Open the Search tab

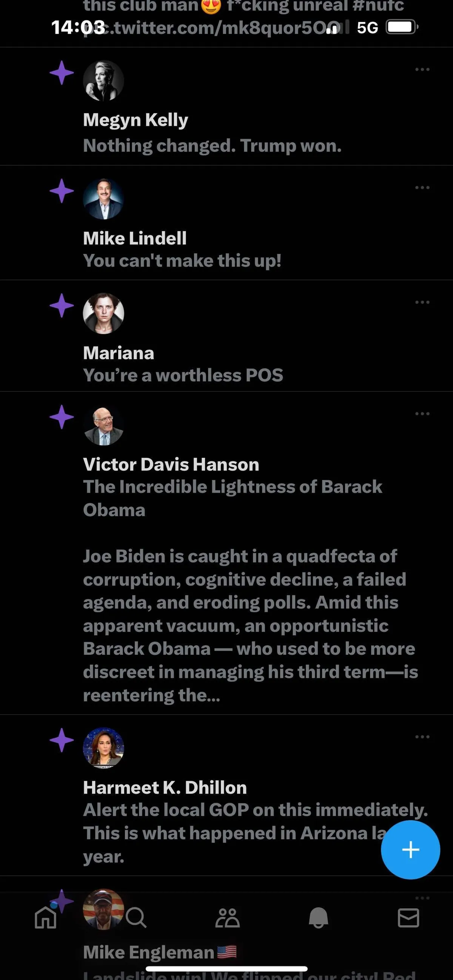point(136,918)
